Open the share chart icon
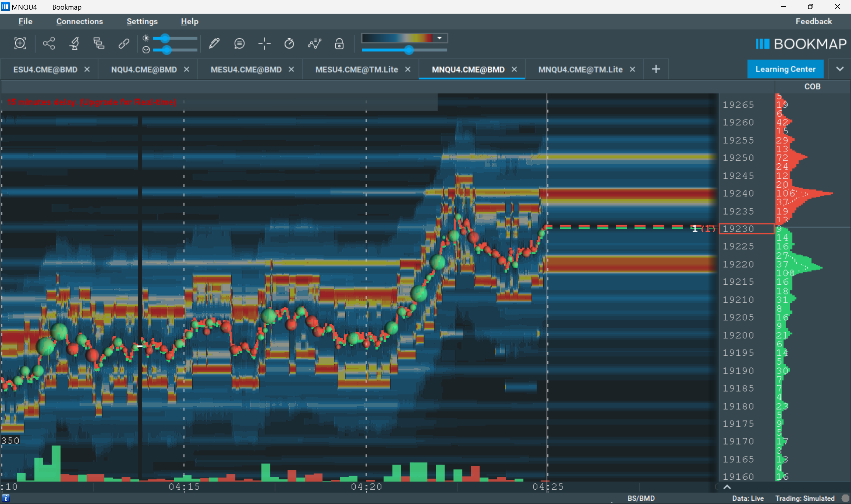Image resolution: width=851 pixels, height=504 pixels. 49,44
